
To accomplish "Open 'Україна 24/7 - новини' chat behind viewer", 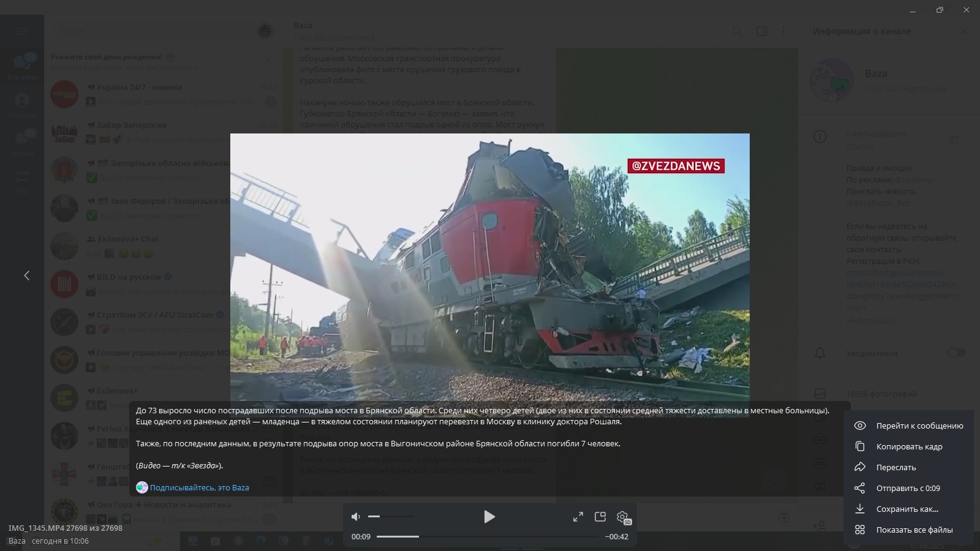I will click(163, 94).
